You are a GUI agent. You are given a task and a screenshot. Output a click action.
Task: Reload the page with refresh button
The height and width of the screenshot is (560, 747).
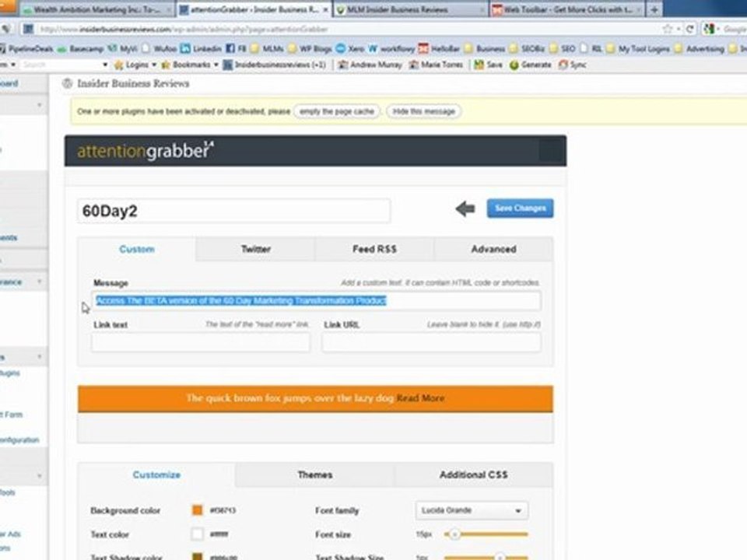coord(690,29)
